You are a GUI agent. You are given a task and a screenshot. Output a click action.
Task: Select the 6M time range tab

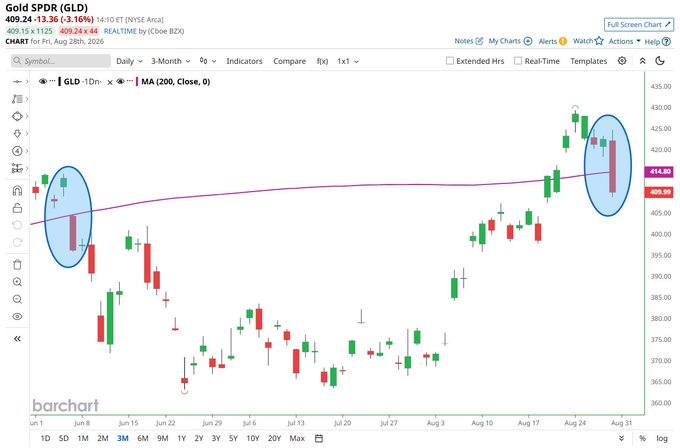pyautogui.click(x=143, y=438)
